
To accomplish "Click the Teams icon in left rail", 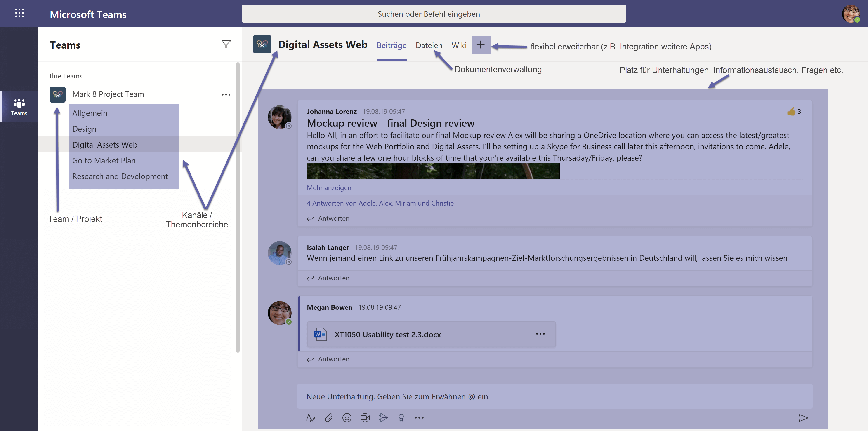I will pos(19,107).
